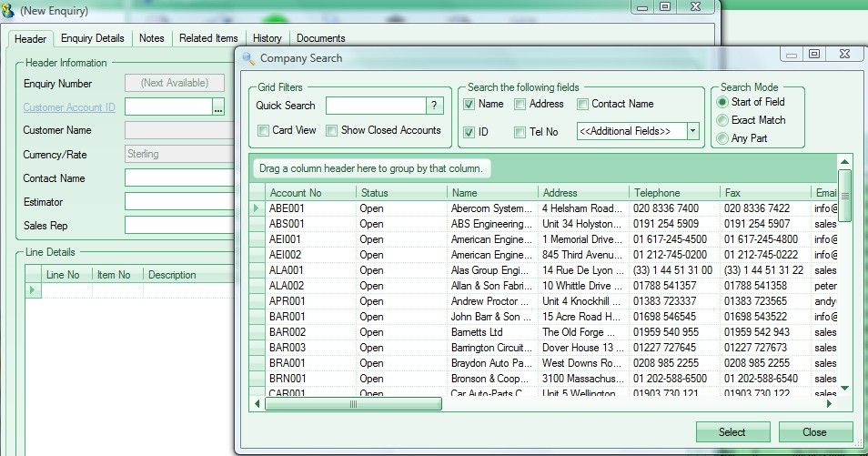Image resolution: width=868 pixels, height=456 pixels.
Task: Open the Related Items tab
Action: pyautogui.click(x=208, y=38)
